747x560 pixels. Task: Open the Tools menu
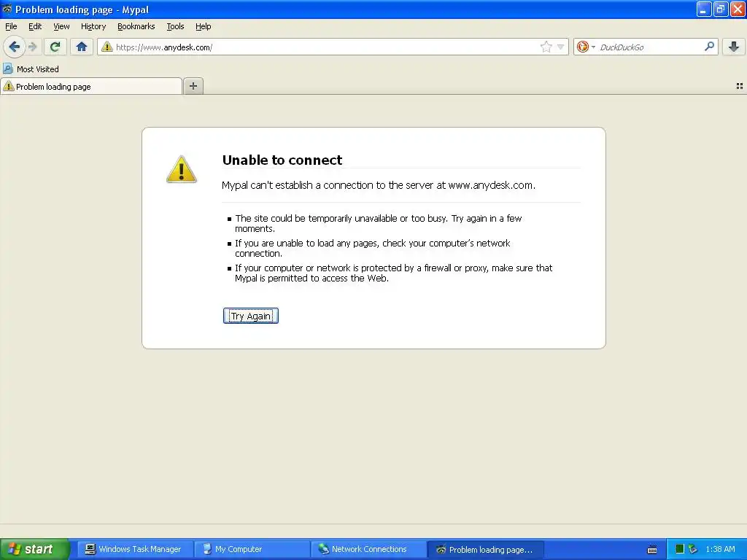pyautogui.click(x=175, y=26)
